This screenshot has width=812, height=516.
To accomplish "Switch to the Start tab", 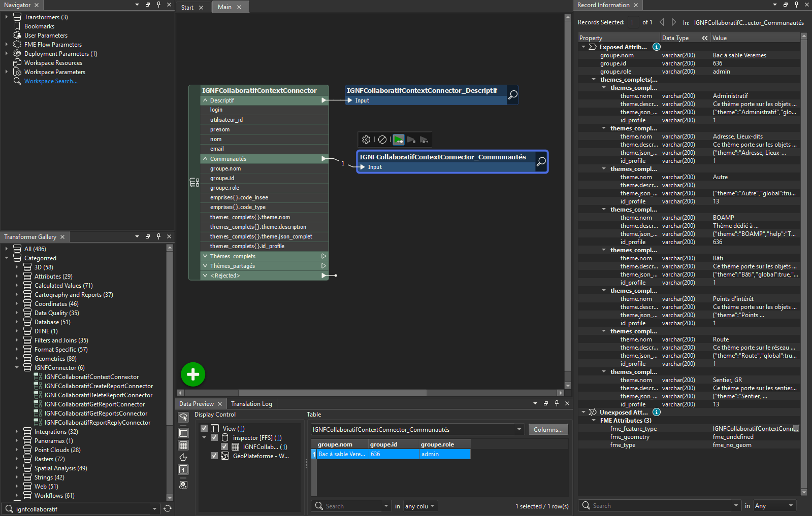I will (187, 7).
